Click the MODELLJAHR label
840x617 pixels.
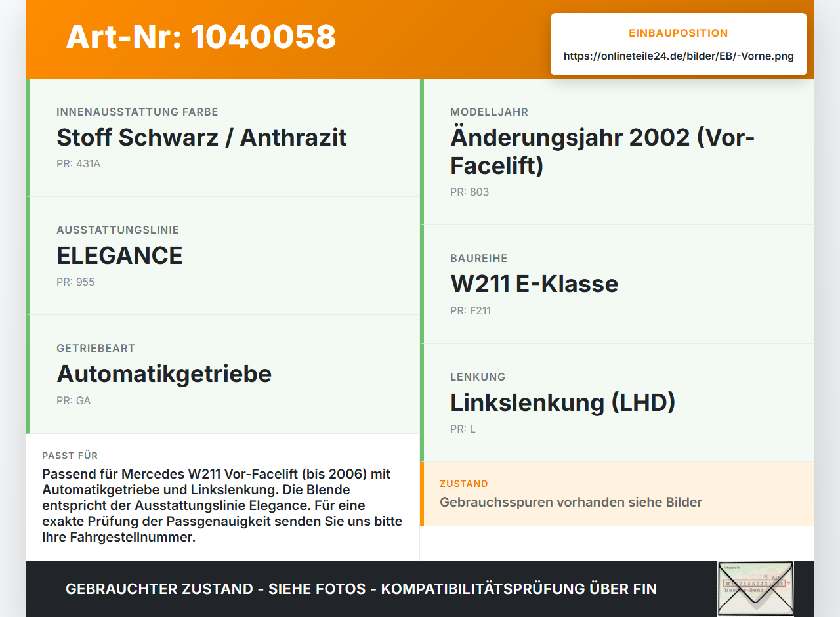pyautogui.click(x=489, y=112)
